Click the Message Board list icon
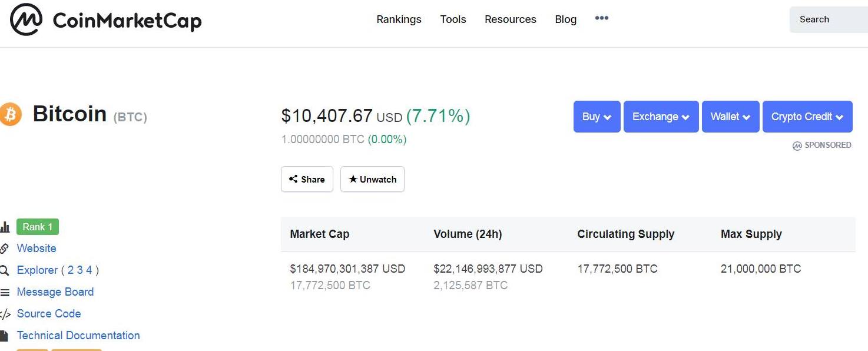 [x=5, y=292]
